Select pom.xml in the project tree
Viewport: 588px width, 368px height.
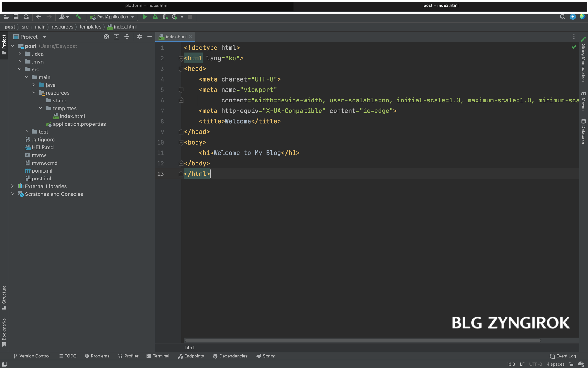(x=42, y=171)
